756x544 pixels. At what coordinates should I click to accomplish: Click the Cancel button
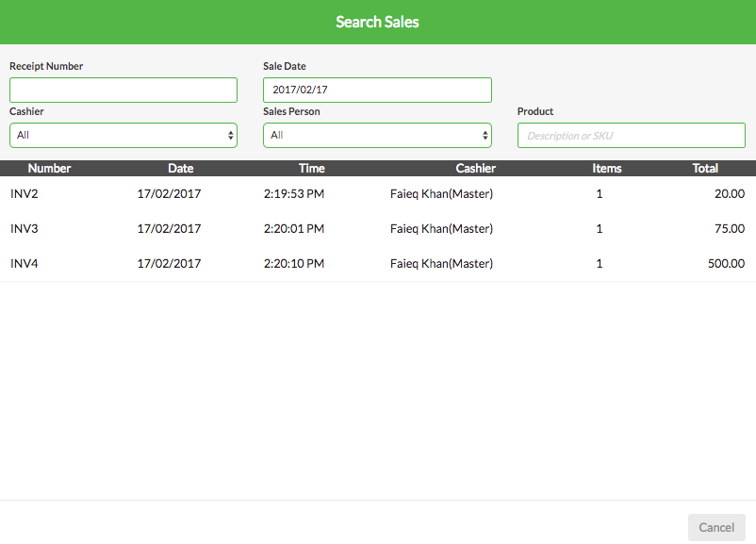(x=716, y=527)
